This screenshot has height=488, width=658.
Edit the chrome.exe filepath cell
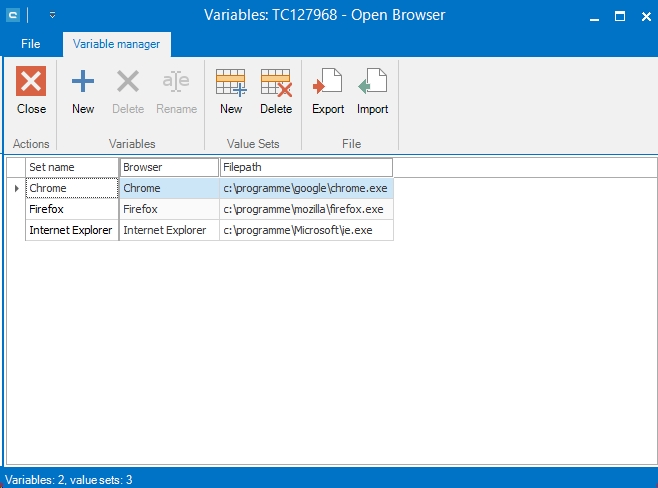pos(305,188)
